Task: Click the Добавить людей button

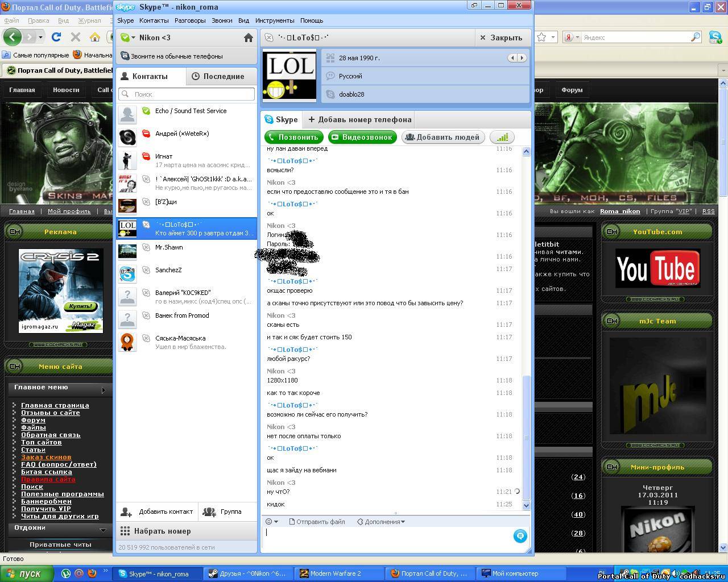Action: (x=443, y=137)
